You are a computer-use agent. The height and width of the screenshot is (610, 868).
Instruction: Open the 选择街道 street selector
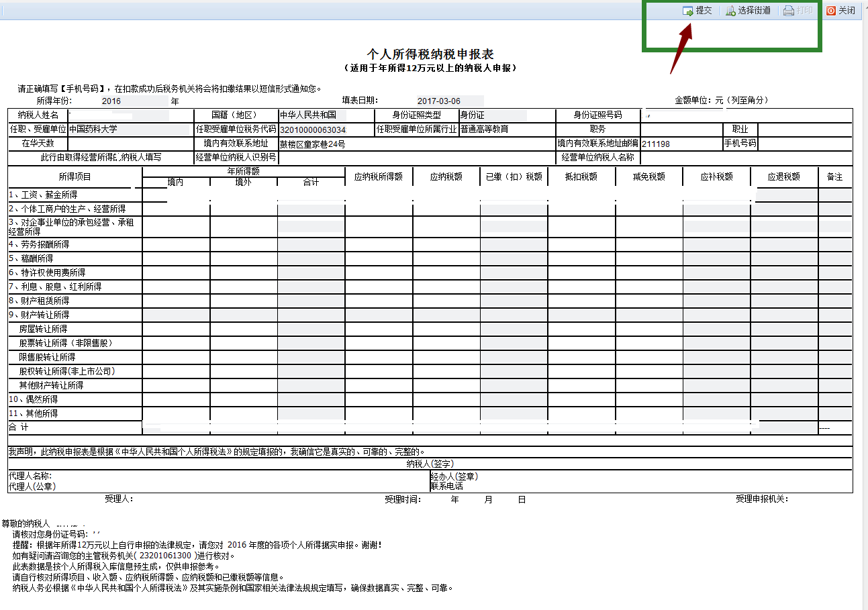(x=748, y=11)
